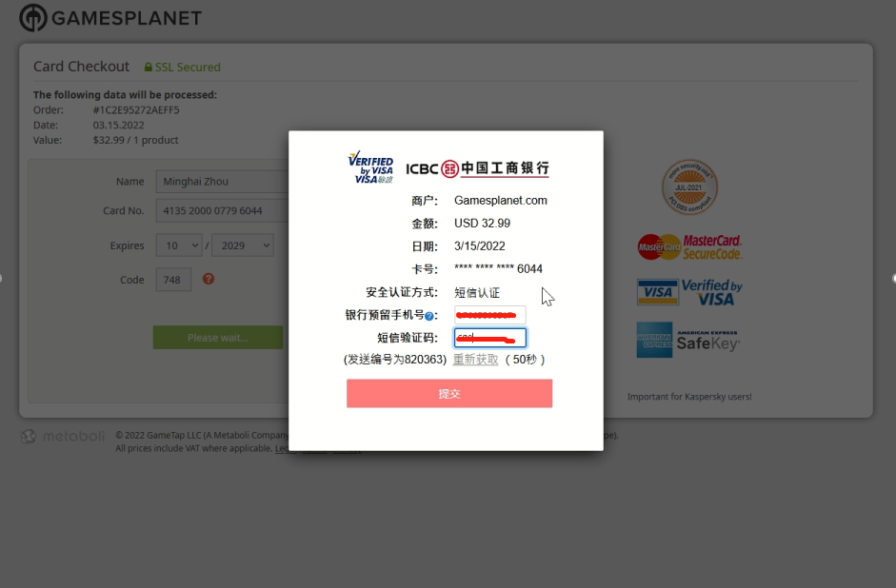Image resolution: width=896 pixels, height=588 pixels.
Task: Click the 提交 submit button
Action: [449, 393]
